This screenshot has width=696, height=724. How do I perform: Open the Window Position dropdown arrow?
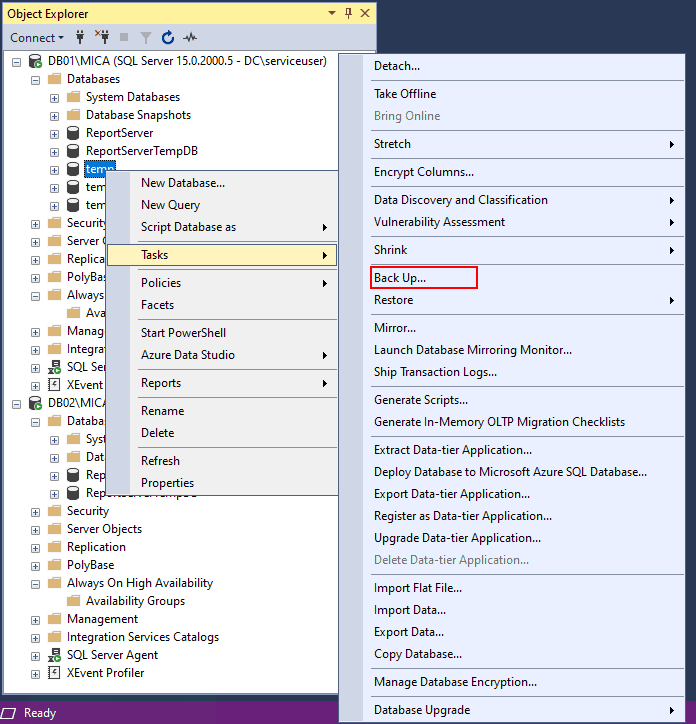click(x=331, y=14)
